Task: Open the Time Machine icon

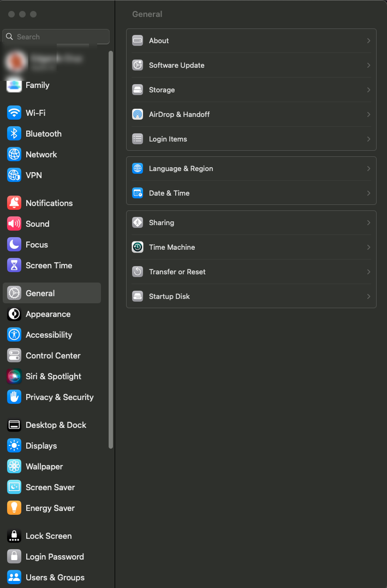Action: click(x=138, y=248)
